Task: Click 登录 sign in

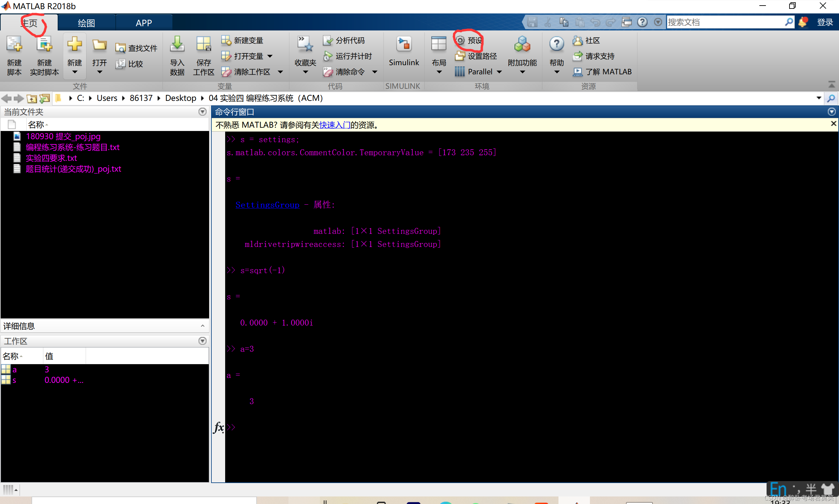Action: [x=825, y=22]
